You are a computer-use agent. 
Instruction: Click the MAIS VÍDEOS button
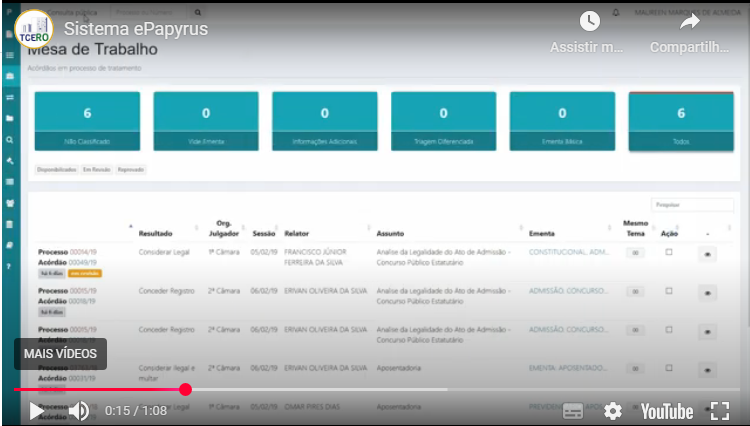60,353
